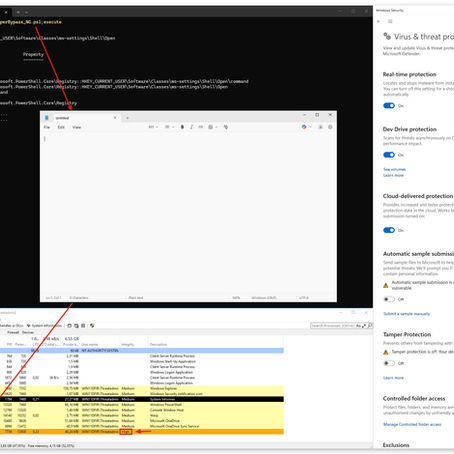Click System information in System Informer toolbar

pyautogui.click(x=45, y=326)
